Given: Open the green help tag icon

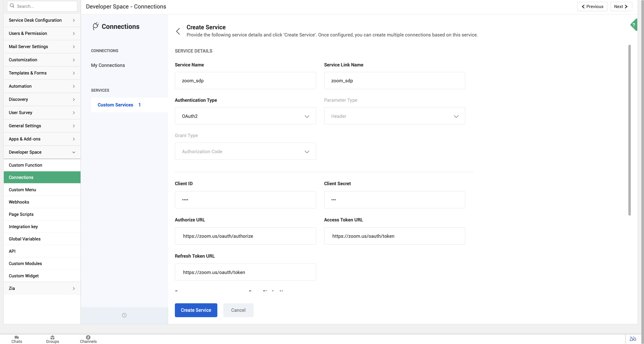Looking at the screenshot, I should (634, 25).
